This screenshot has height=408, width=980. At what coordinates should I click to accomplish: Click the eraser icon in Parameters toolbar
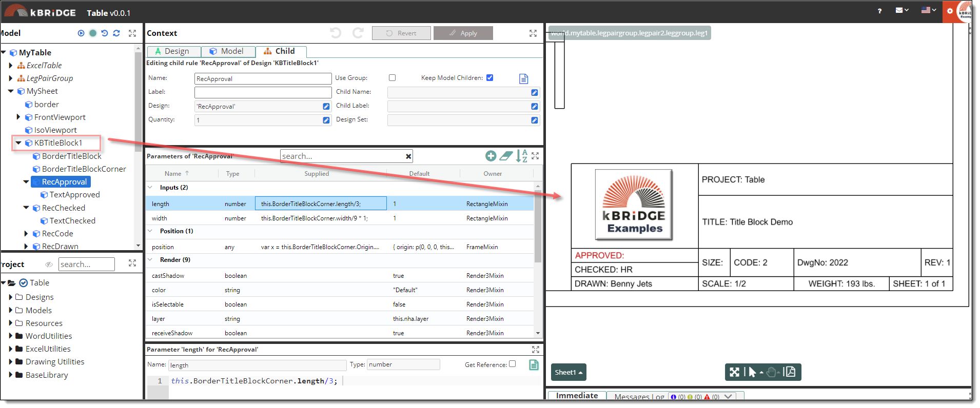coord(506,156)
